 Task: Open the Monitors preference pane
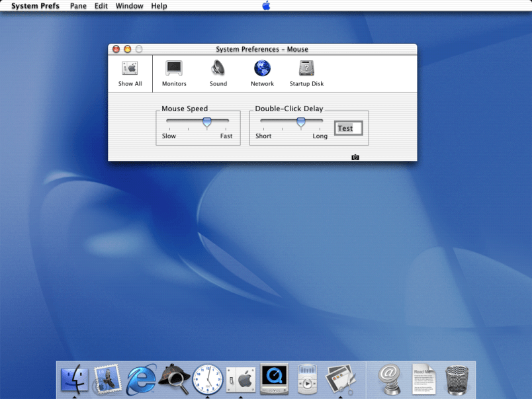174,69
